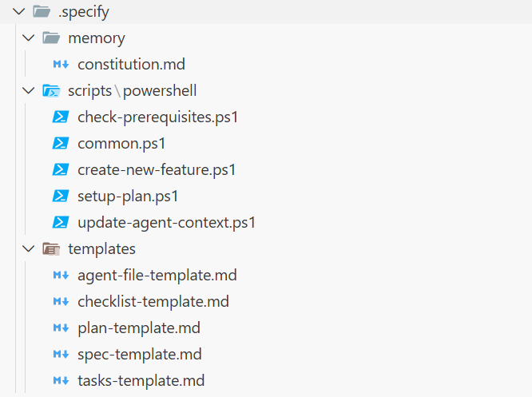Open spec-template.md file
The image size is (532, 397).
[x=140, y=355]
